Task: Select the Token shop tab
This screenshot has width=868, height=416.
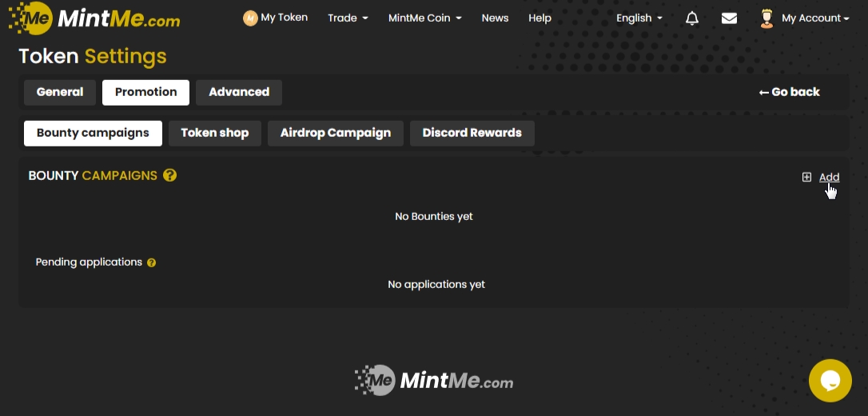Action: [214, 133]
